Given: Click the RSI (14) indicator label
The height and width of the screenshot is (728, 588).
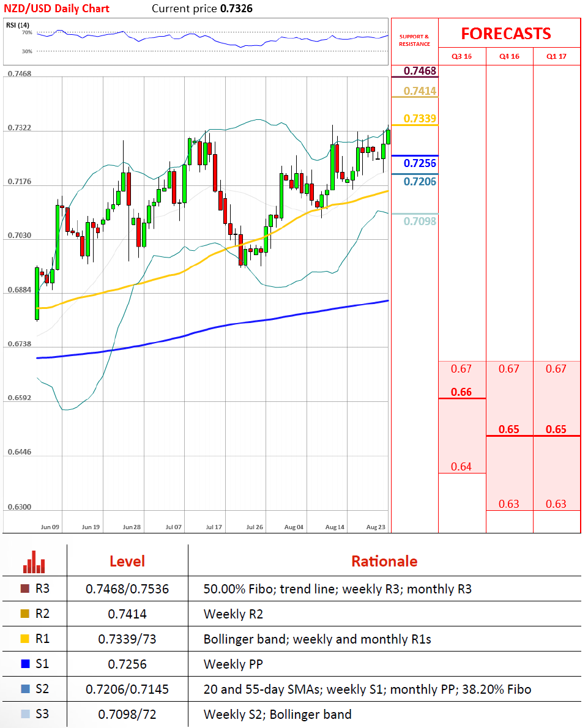Looking at the screenshot, I should (18, 25).
